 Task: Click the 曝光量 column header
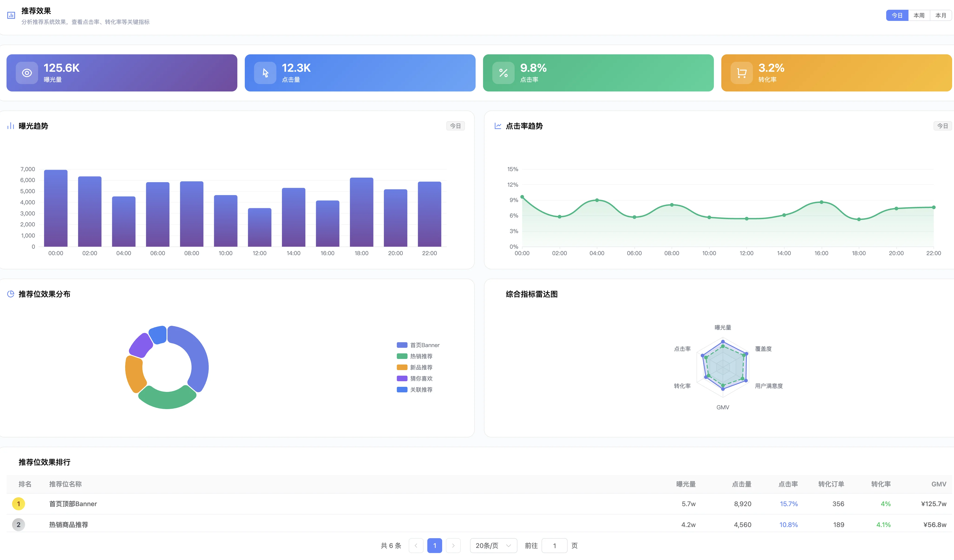click(686, 484)
